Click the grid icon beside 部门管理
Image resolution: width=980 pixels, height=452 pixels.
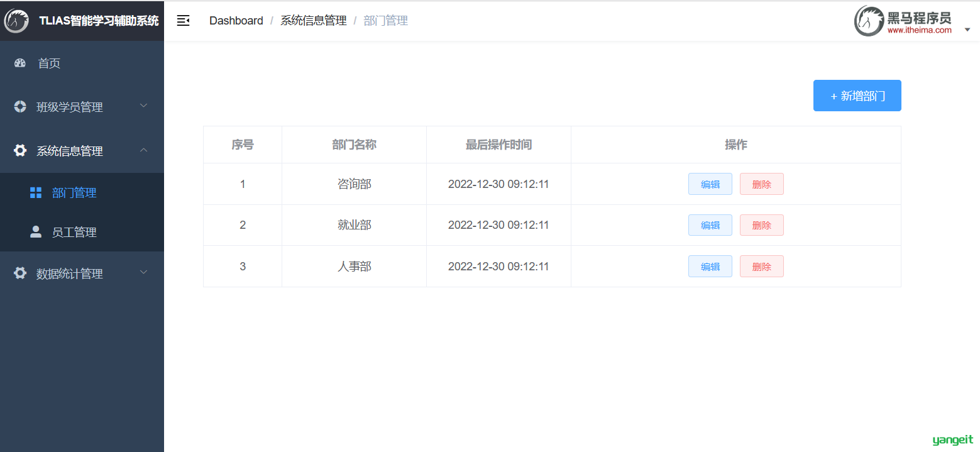tap(36, 193)
